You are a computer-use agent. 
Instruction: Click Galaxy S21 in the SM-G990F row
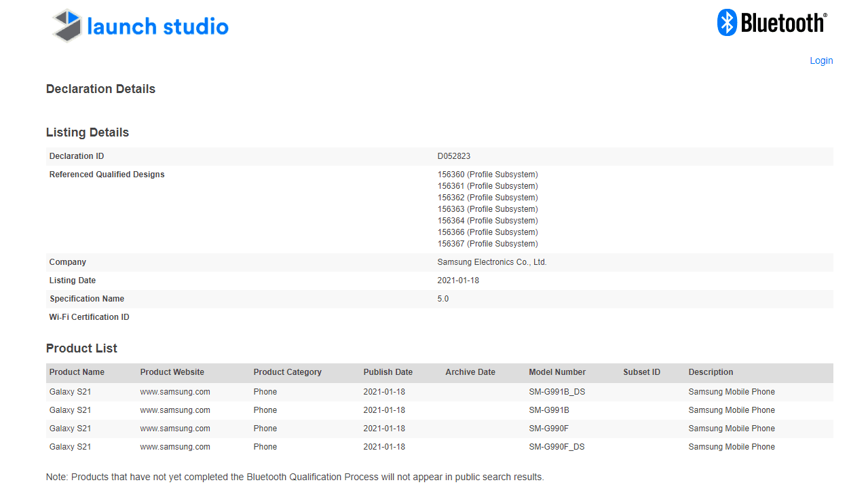(71, 429)
